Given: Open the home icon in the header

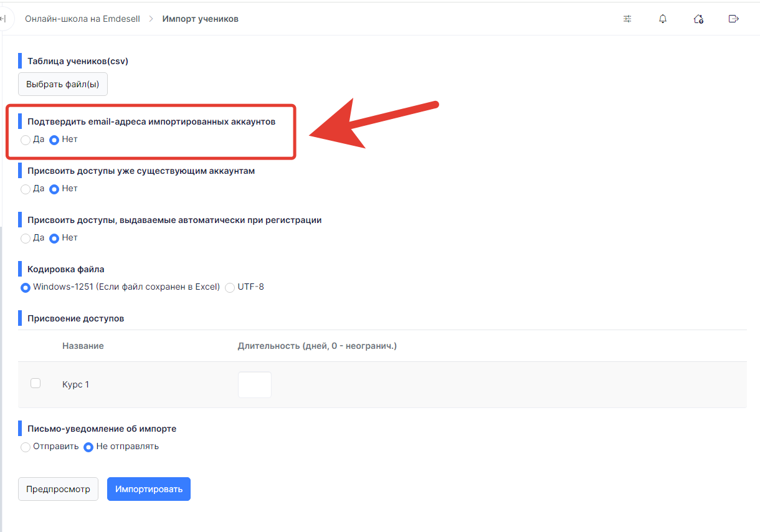Looking at the screenshot, I should pos(698,19).
